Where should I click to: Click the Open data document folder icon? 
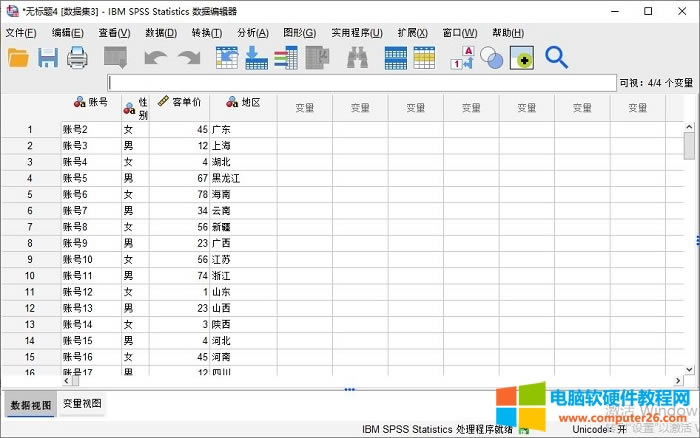coord(18,58)
